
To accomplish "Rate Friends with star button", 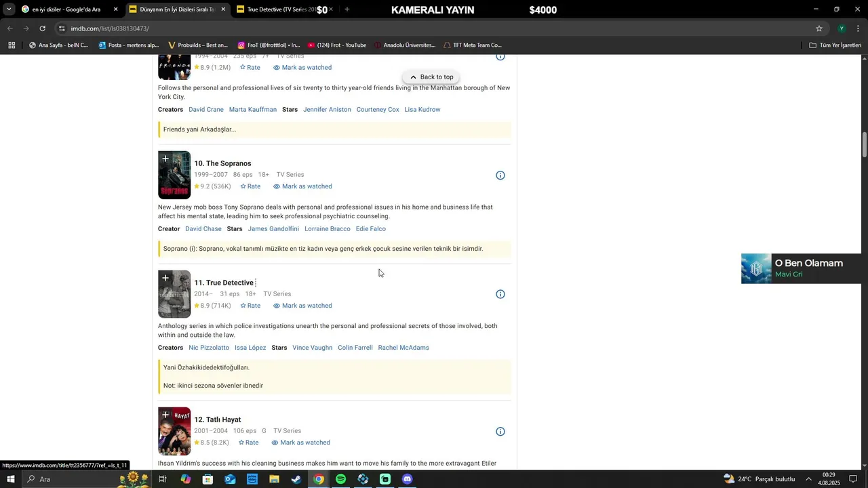I will click(x=250, y=68).
